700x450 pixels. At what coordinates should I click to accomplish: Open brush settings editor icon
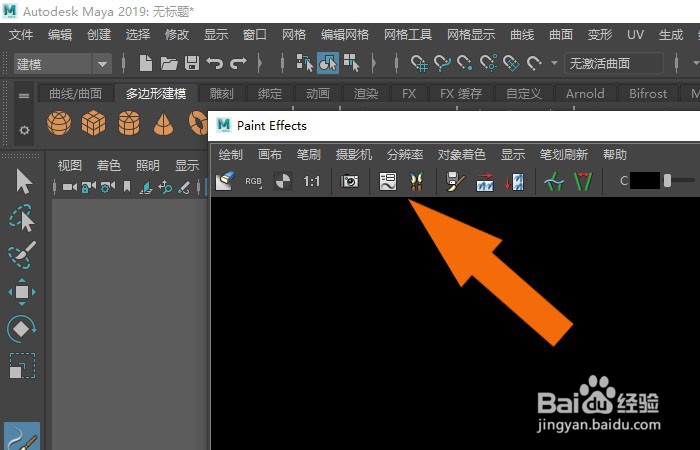[x=388, y=181]
